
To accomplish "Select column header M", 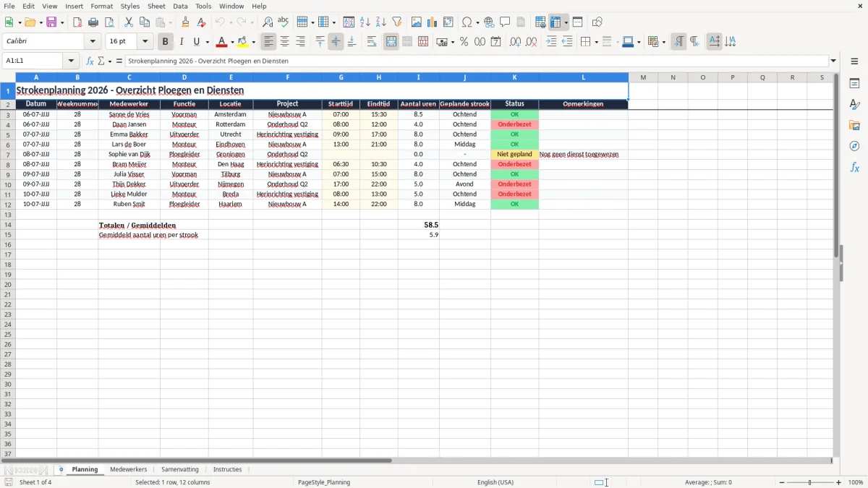I will tap(643, 77).
